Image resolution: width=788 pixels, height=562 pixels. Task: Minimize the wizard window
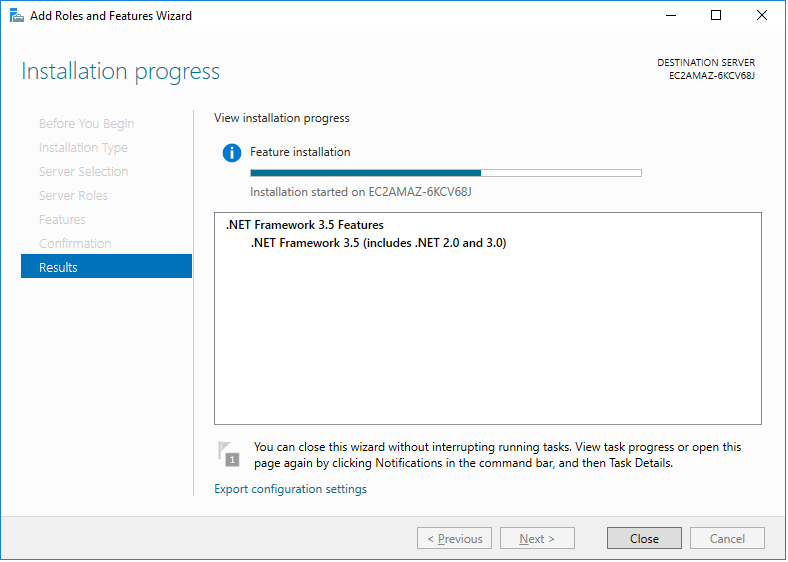[x=670, y=16]
